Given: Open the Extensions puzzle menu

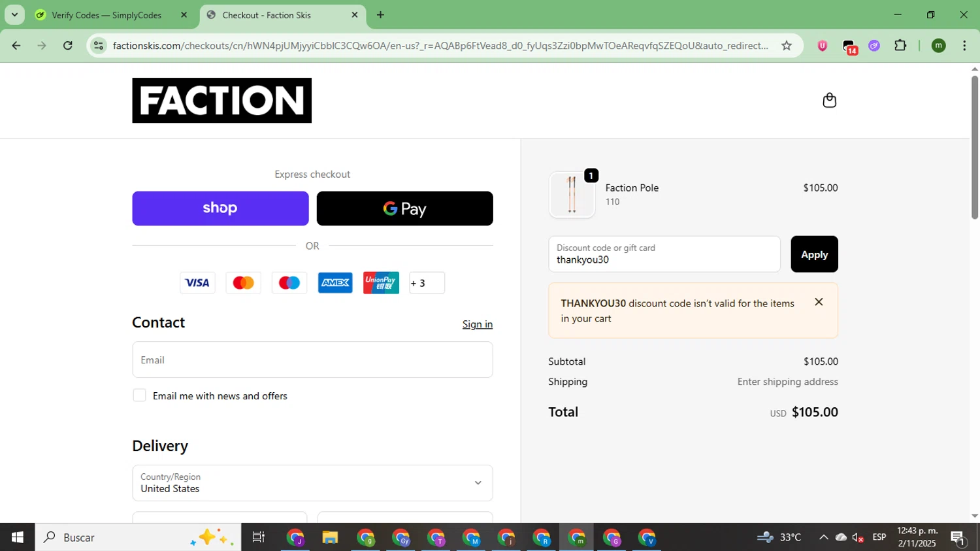Looking at the screenshot, I should point(900,46).
